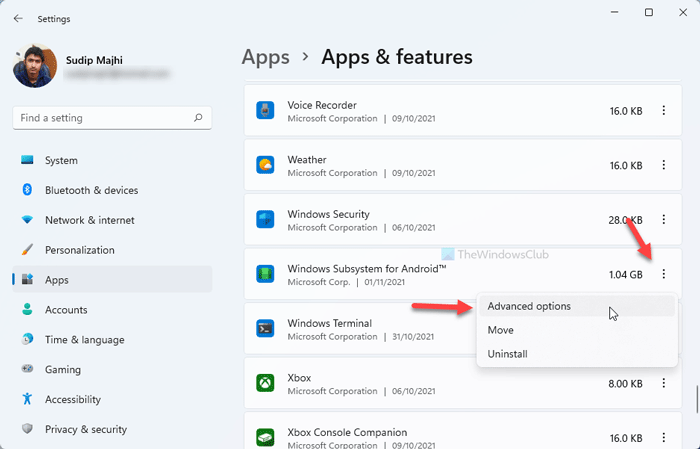Go to Time & language
700x449 pixels.
click(112, 340)
